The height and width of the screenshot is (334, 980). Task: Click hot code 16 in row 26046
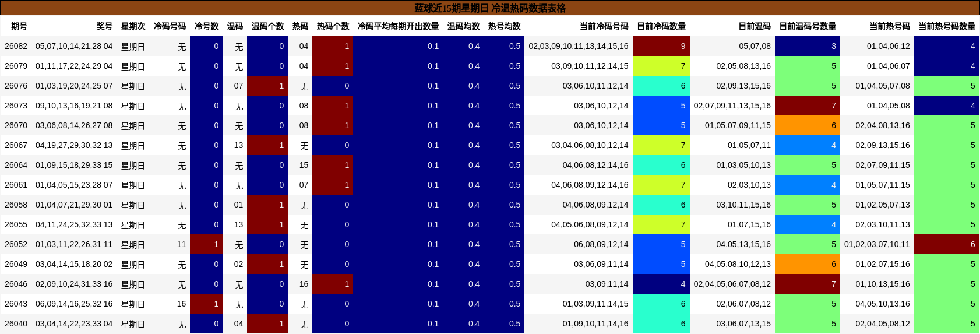pos(304,284)
